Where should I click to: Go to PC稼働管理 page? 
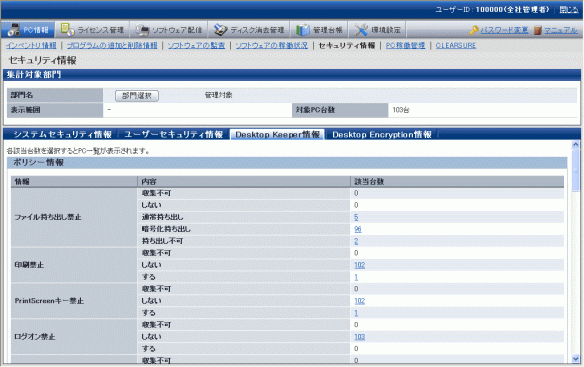(405, 45)
